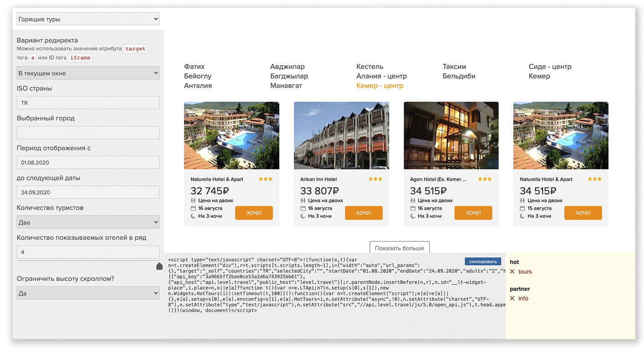Click the Agon Hotel (Ex. Kemer ... name text
This screenshot has height=353, width=644.
click(438, 179)
